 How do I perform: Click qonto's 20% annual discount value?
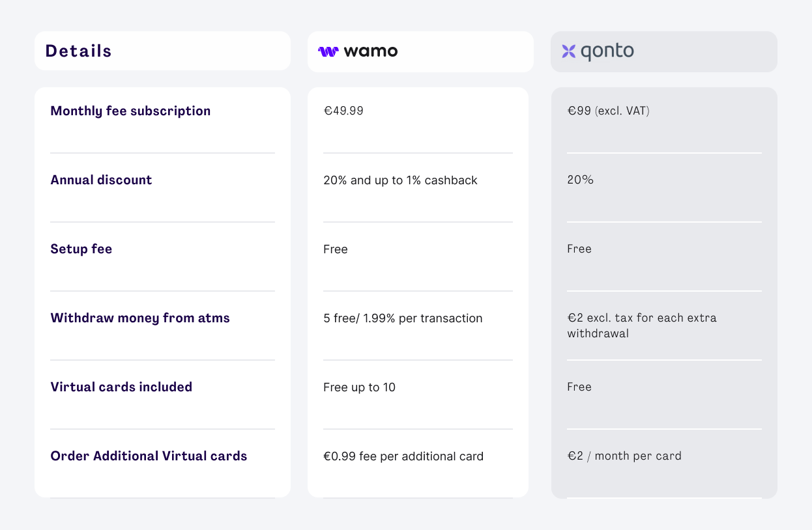tap(580, 180)
